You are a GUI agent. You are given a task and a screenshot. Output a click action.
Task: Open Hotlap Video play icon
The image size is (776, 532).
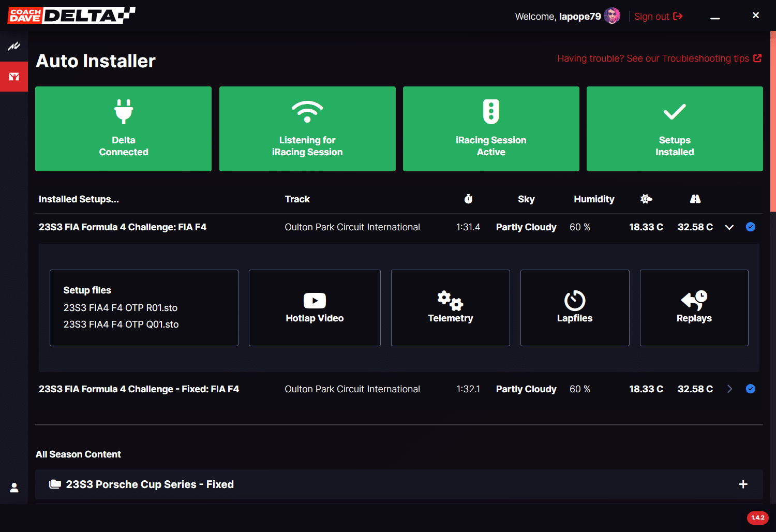point(315,301)
